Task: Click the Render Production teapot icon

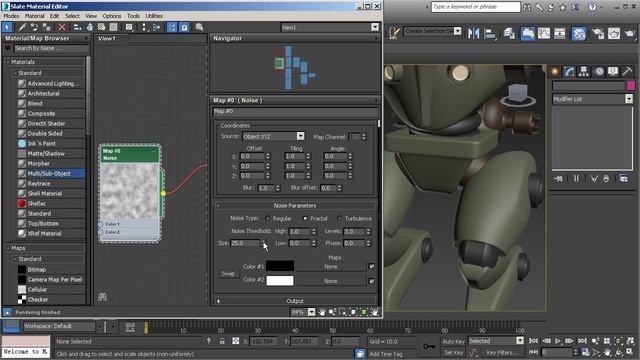Action: coord(629,33)
